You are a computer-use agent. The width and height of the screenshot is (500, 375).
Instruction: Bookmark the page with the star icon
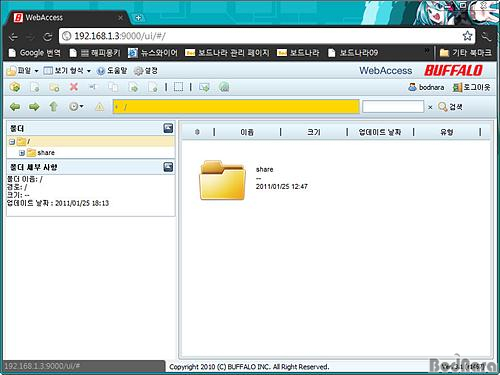(467, 36)
